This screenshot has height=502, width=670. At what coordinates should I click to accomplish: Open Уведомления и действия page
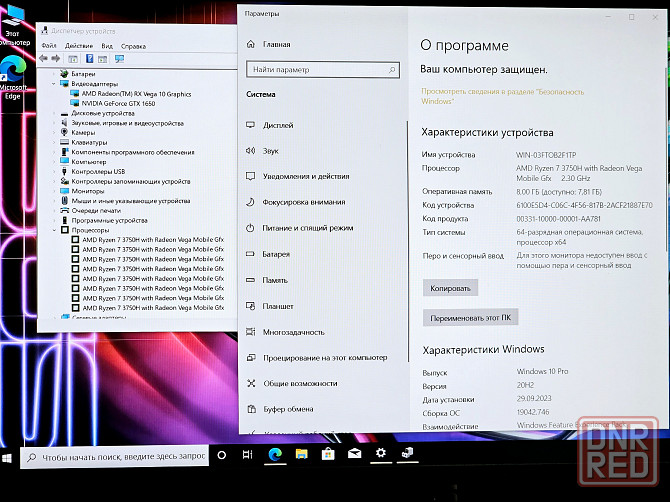click(298, 176)
